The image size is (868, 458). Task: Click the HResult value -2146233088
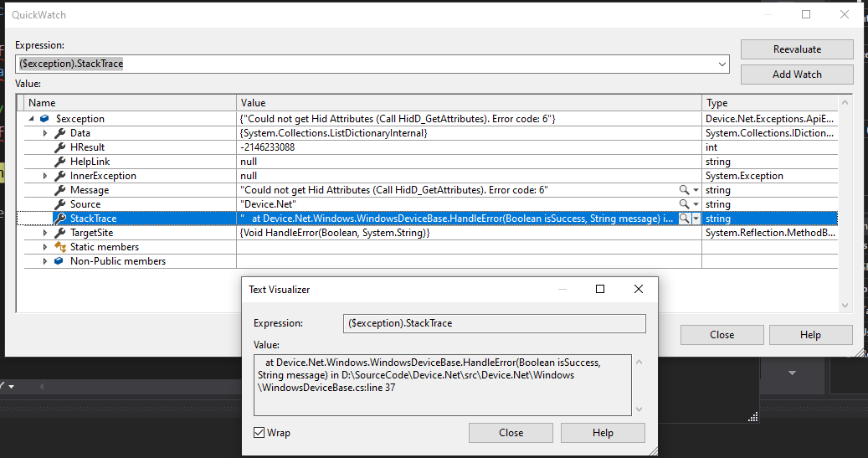coord(267,147)
